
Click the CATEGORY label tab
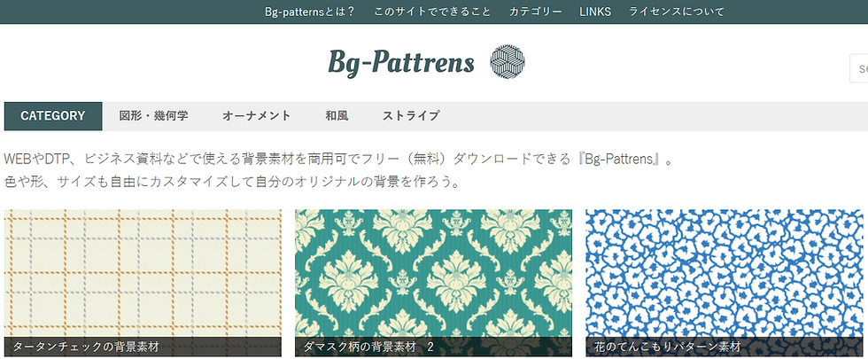[x=53, y=116]
